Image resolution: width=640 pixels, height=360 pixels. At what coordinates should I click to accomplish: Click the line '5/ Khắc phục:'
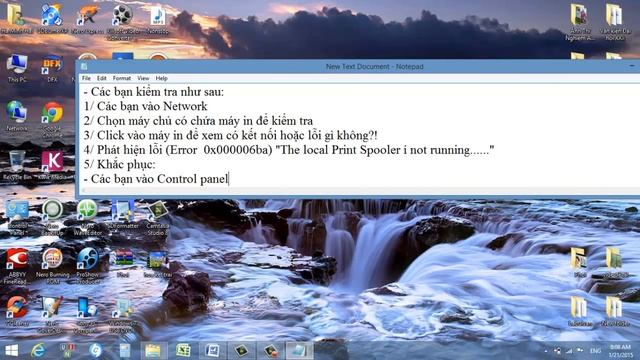coord(119,164)
